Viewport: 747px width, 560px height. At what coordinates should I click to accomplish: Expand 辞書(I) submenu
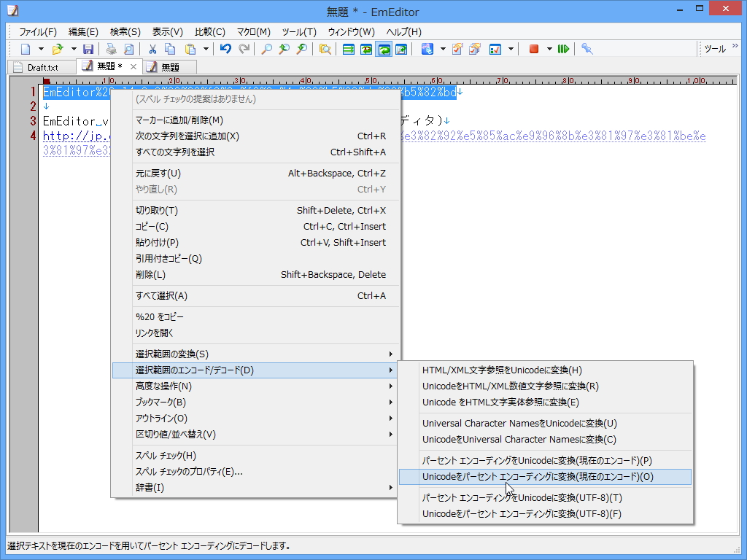[x=255, y=488]
